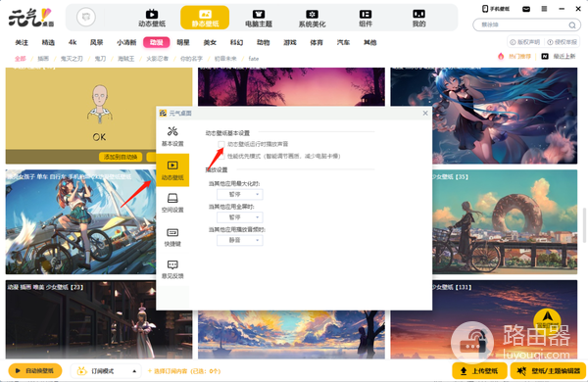
Task: Toggle 性能优先模式 checkbox
Action: pyautogui.click(x=221, y=156)
